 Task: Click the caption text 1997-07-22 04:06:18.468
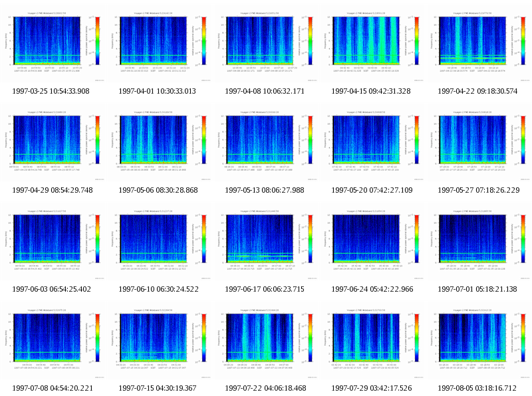(265, 388)
